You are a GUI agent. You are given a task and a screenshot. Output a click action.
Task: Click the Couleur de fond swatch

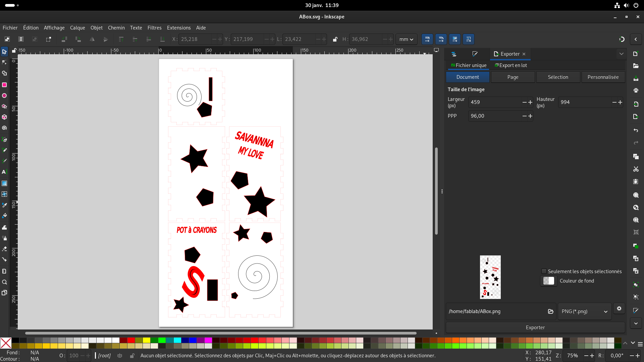(x=548, y=281)
